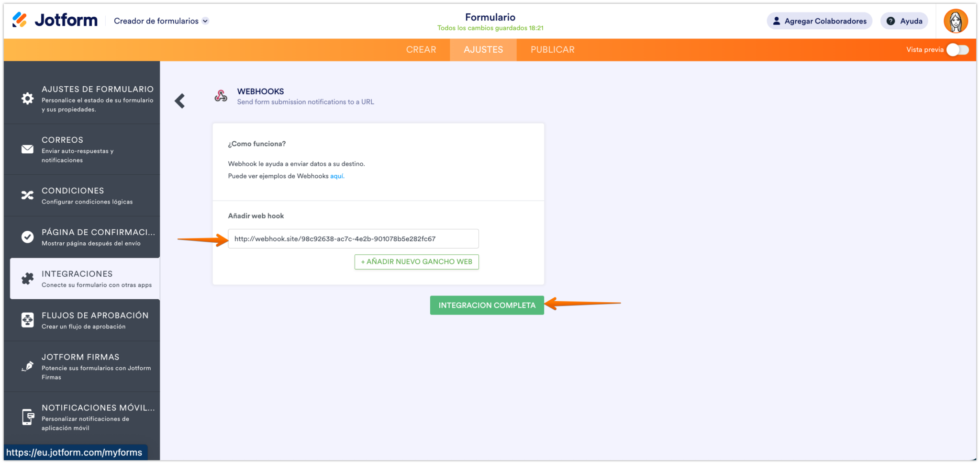Click the Webhooks integration icon
Image resolution: width=980 pixels, height=464 pixels.
pos(221,96)
